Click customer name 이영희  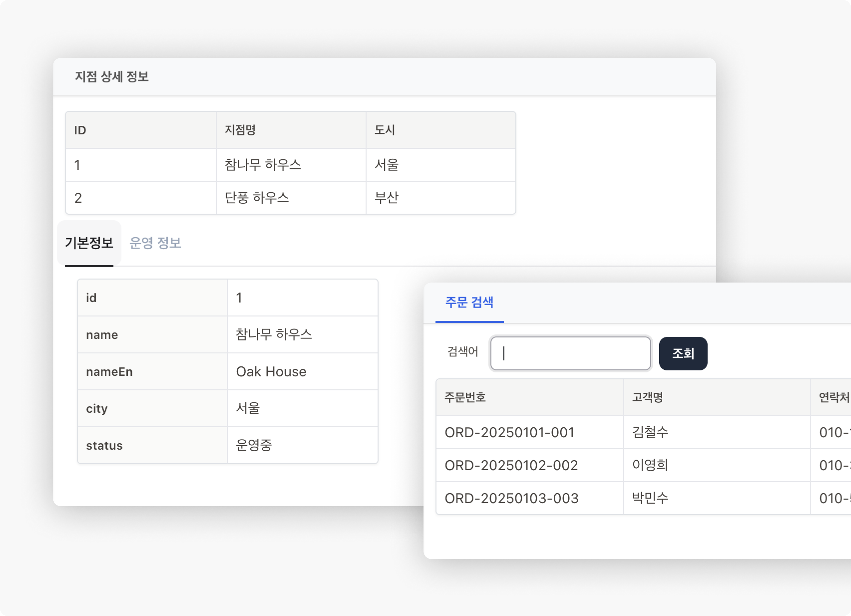coord(650,466)
